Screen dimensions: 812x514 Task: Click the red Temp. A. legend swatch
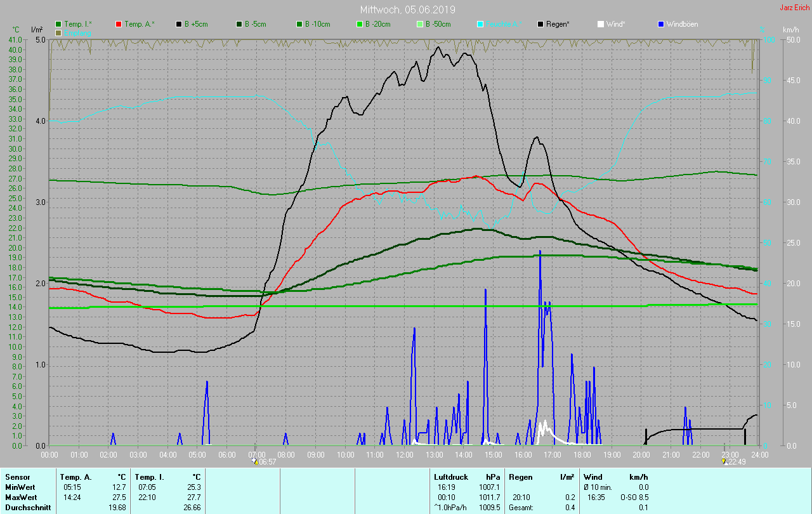click(x=119, y=24)
